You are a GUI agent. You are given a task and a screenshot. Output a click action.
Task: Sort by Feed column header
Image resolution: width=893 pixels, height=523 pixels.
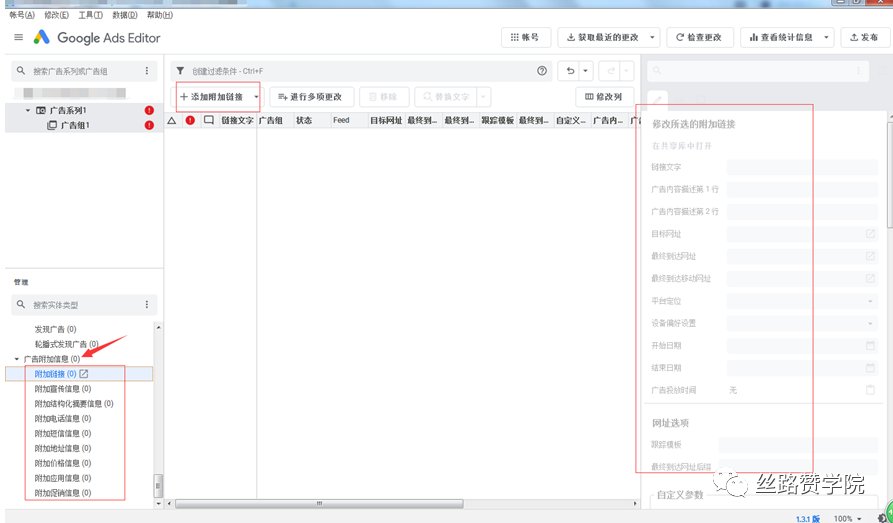click(x=349, y=120)
